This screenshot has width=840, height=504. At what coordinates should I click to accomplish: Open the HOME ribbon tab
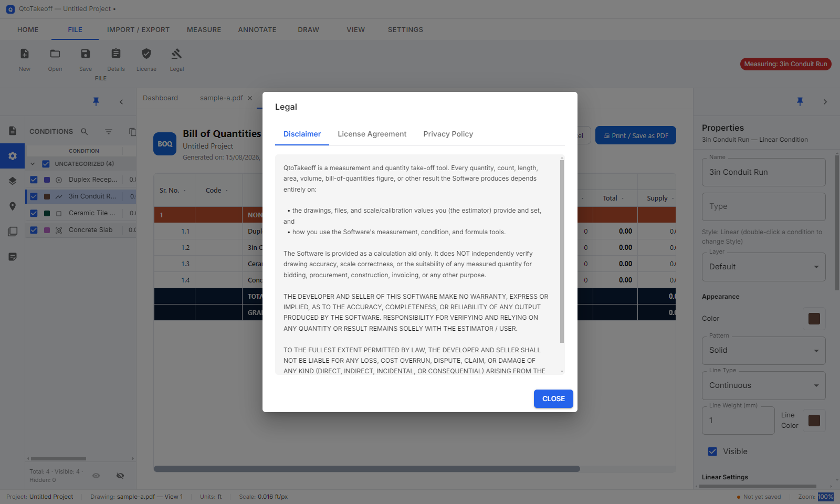pos(28,30)
